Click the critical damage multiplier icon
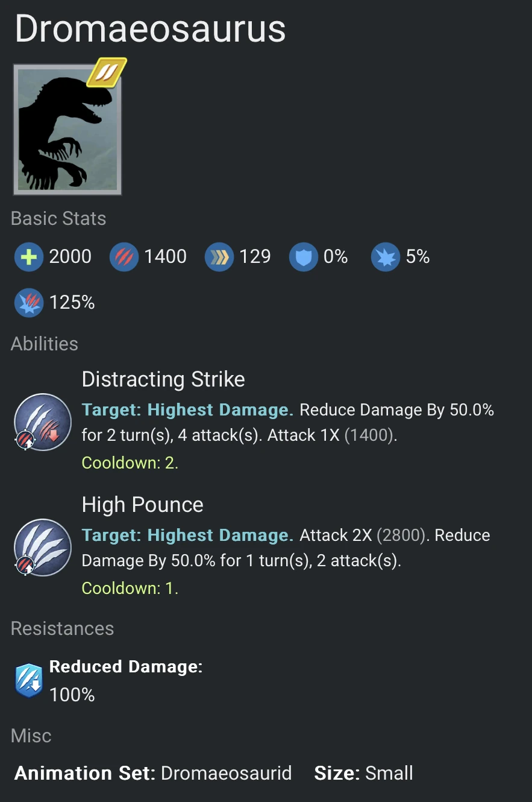 point(28,302)
